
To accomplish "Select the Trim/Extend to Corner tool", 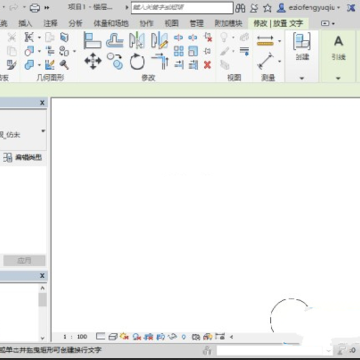I will pos(160,61).
